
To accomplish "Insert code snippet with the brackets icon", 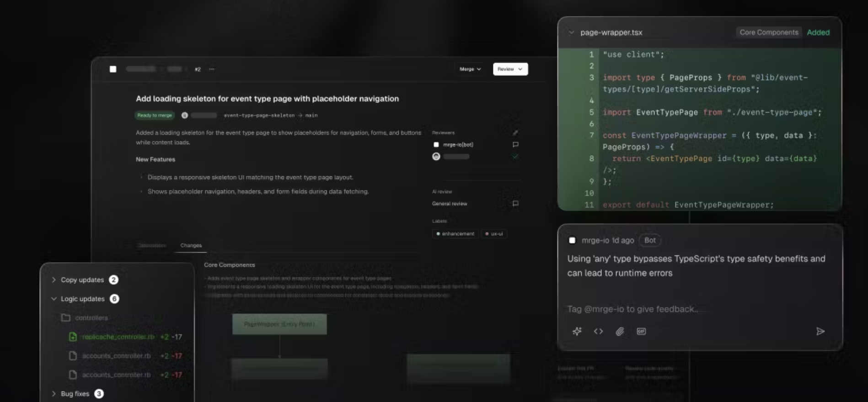I will pos(598,331).
